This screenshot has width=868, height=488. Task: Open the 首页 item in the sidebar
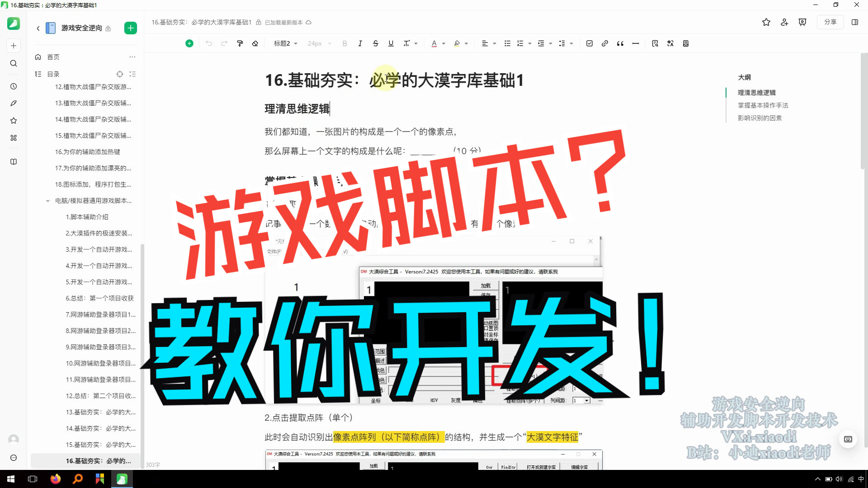(x=53, y=57)
